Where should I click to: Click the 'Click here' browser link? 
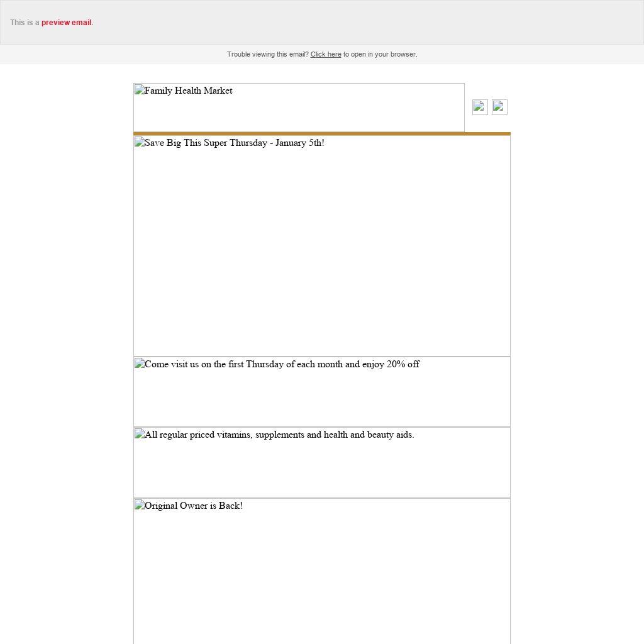click(x=325, y=55)
